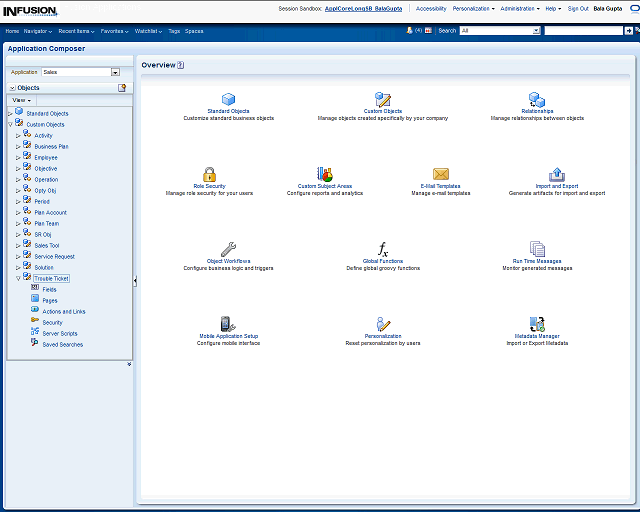Open the Navigator menu

(38, 31)
